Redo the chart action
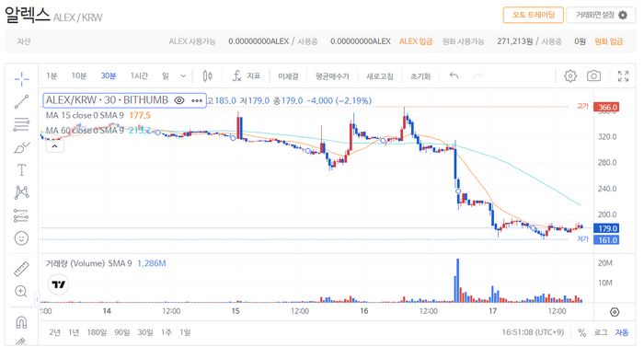 [x=477, y=75]
